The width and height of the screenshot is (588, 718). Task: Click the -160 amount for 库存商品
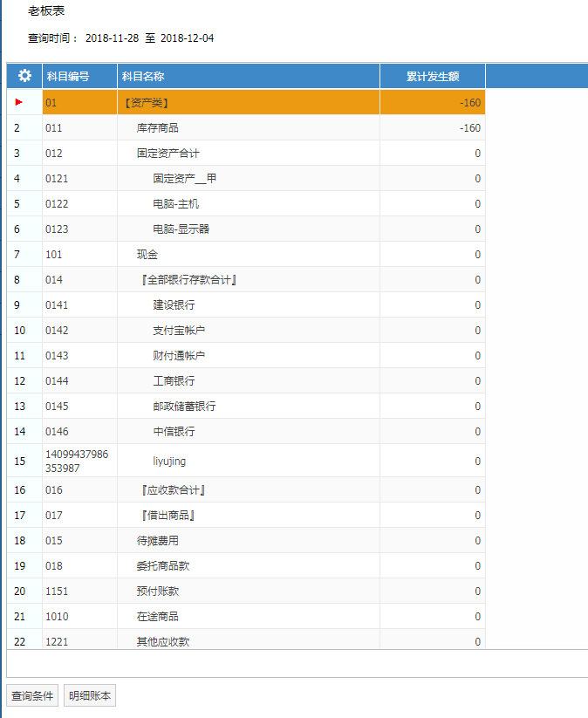click(x=470, y=127)
